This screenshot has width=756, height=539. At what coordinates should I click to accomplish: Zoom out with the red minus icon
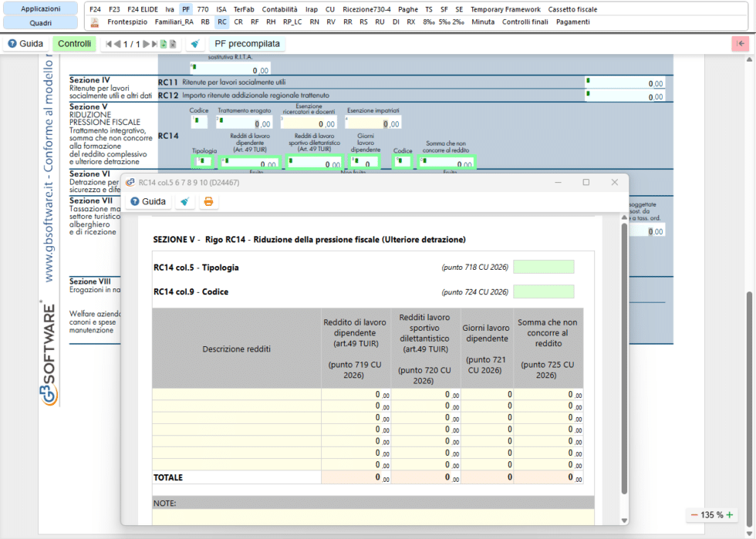click(694, 515)
